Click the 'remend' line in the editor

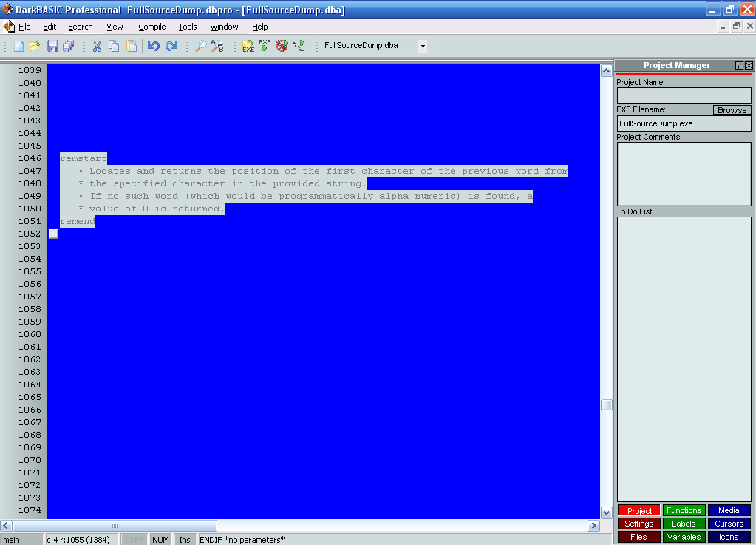pyautogui.click(x=78, y=221)
